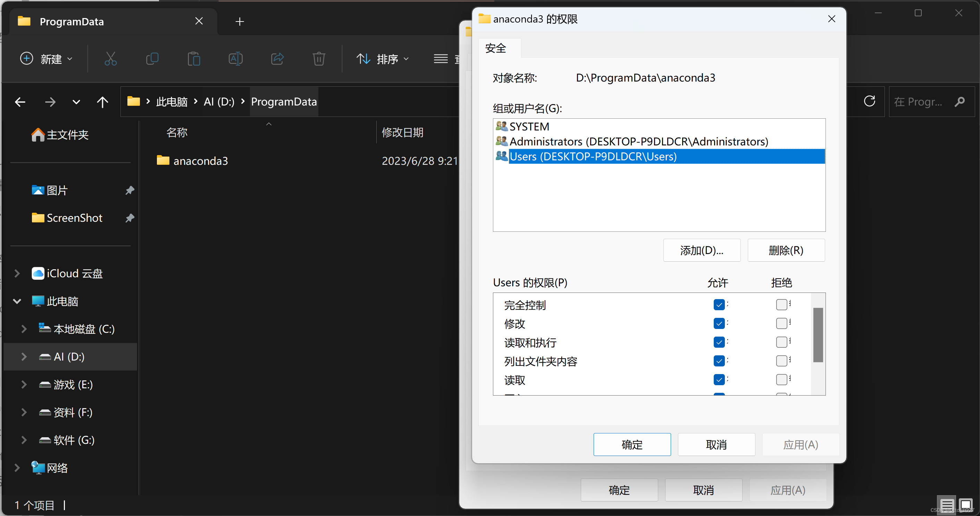Add a new Explorer tab with plus icon
The width and height of the screenshot is (980, 516).
(x=240, y=22)
